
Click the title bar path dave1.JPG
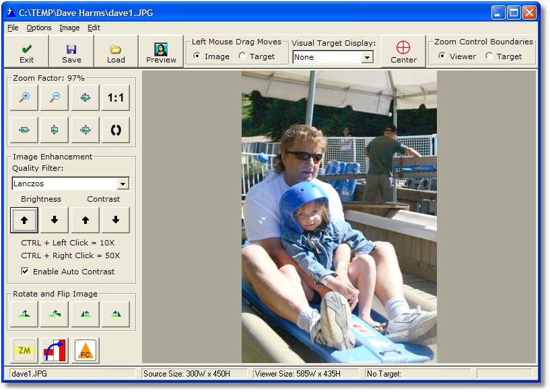[86, 13]
